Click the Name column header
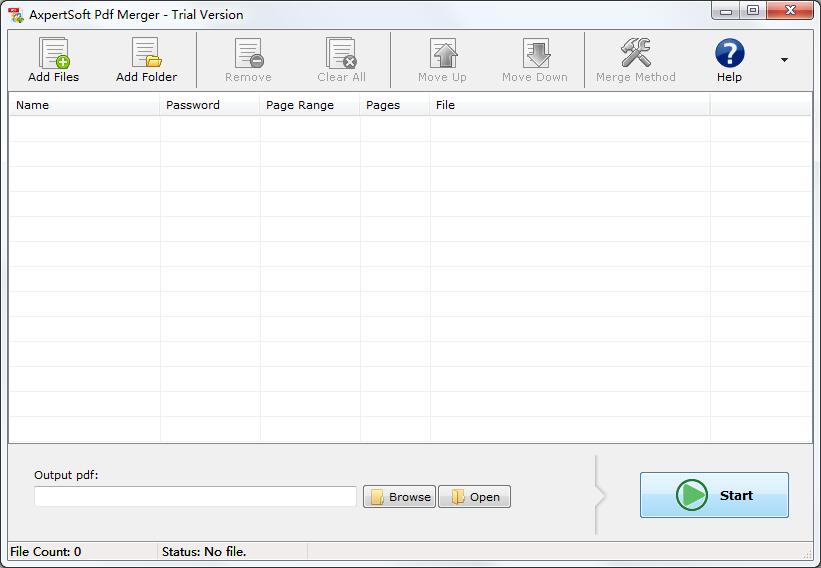The image size is (821, 568). click(84, 105)
